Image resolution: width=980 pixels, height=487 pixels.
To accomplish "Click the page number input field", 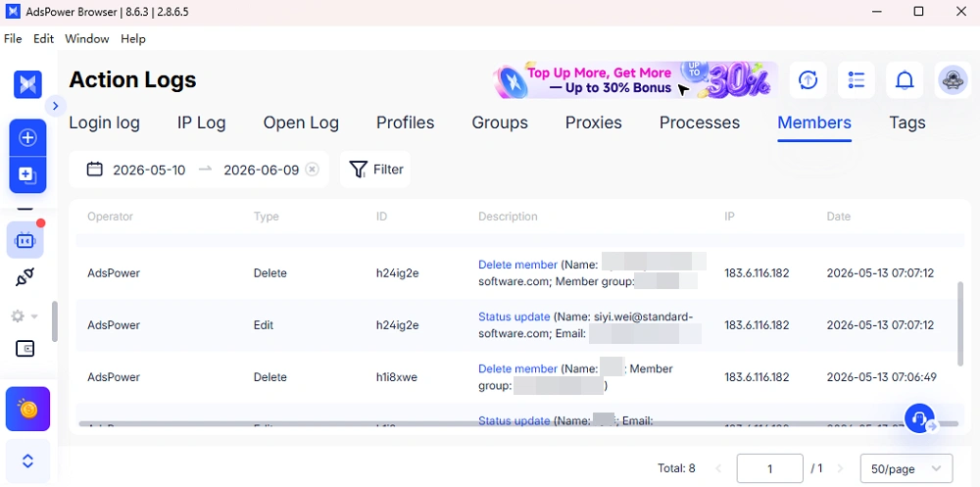I will click(x=770, y=468).
